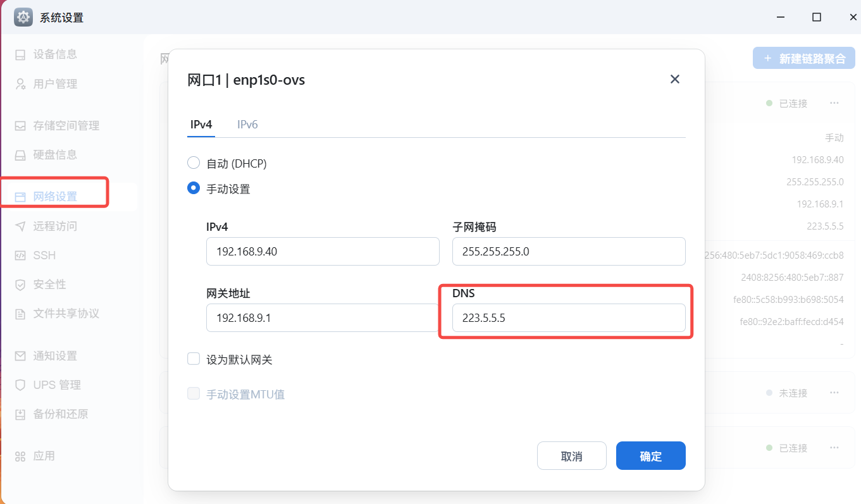861x504 pixels.
Task: Click the storage space management icon
Action: pyautogui.click(x=21, y=126)
